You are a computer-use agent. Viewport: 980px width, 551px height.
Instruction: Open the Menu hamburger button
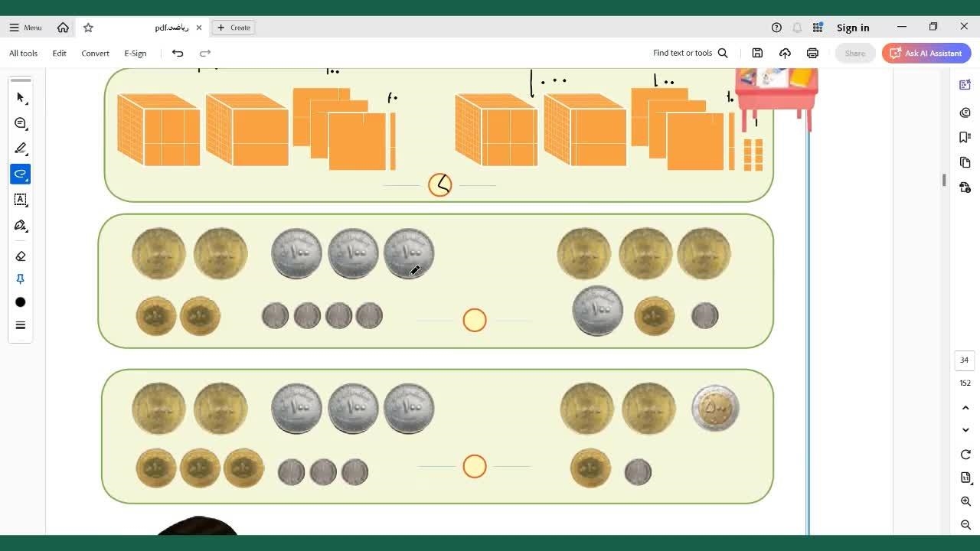click(x=25, y=28)
